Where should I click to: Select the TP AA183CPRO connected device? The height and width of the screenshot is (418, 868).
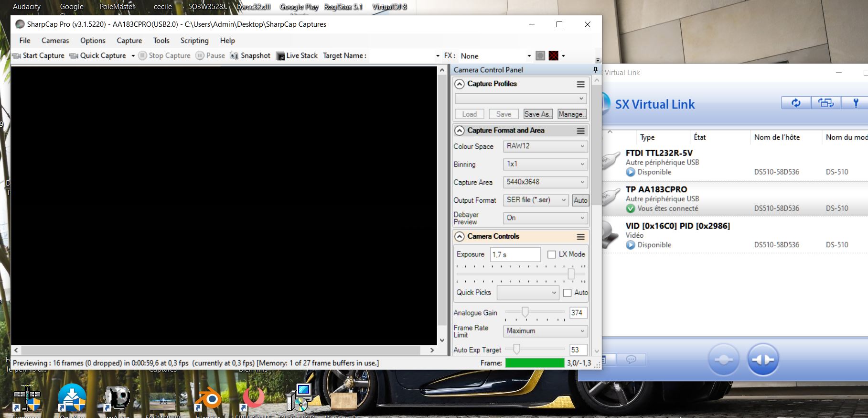click(735, 198)
